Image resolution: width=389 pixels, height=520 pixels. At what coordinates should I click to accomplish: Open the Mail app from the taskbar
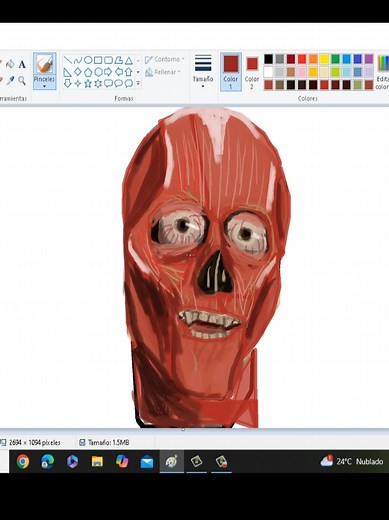[x=147, y=462]
